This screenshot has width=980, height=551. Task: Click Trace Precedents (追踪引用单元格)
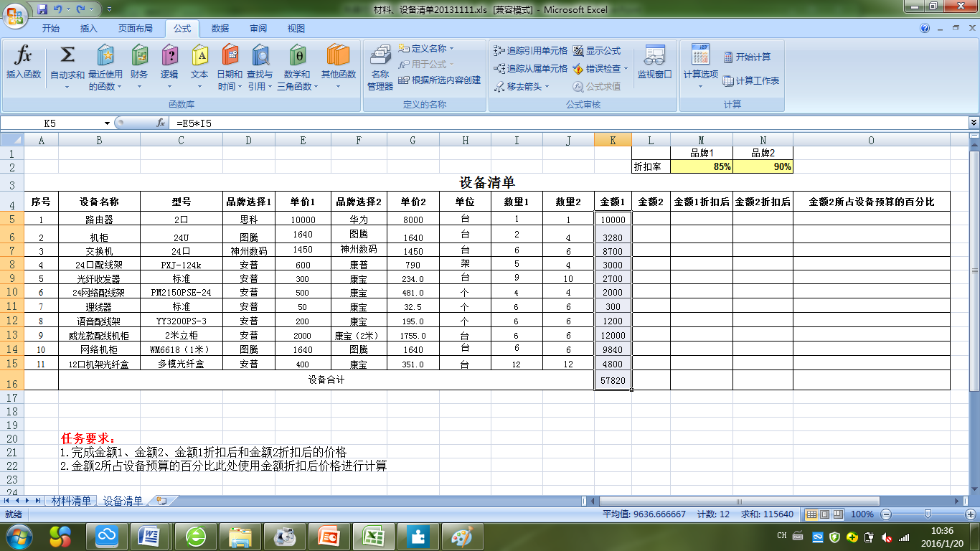pos(531,51)
